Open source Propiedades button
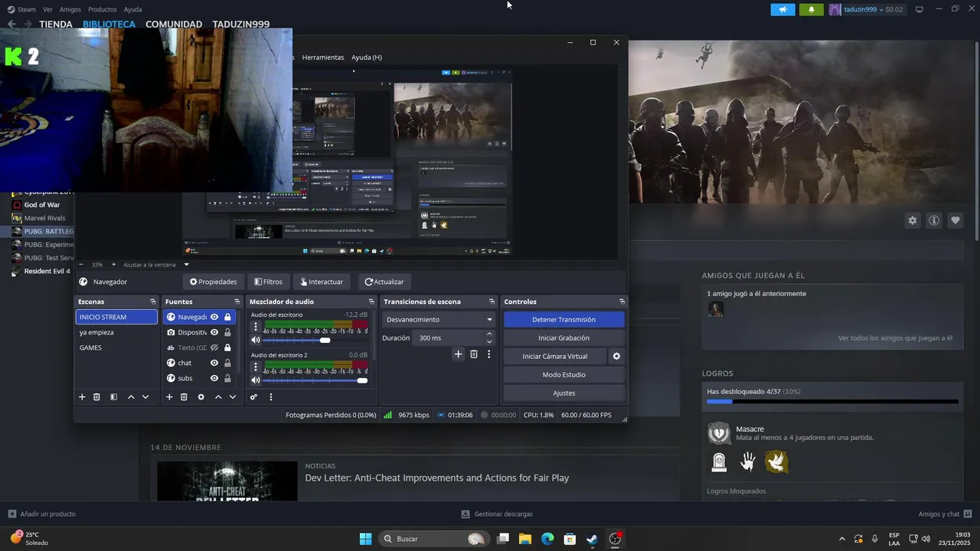The width and height of the screenshot is (980, 551). (x=214, y=282)
